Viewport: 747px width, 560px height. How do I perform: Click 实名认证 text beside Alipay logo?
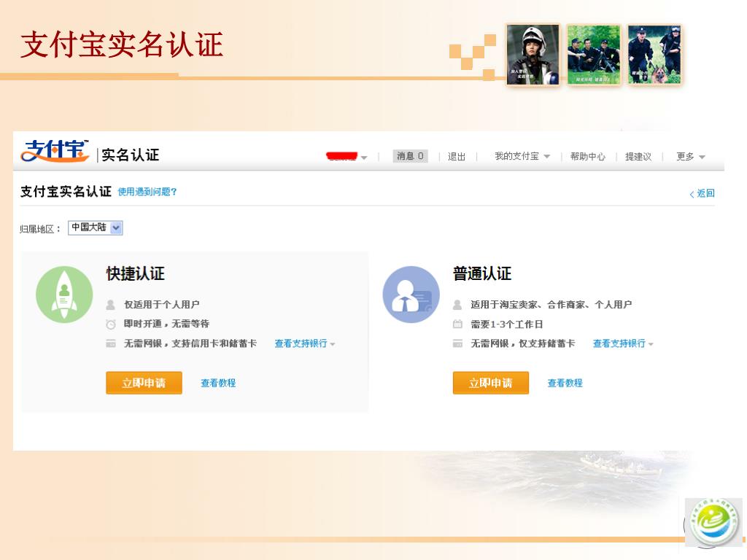(131, 155)
